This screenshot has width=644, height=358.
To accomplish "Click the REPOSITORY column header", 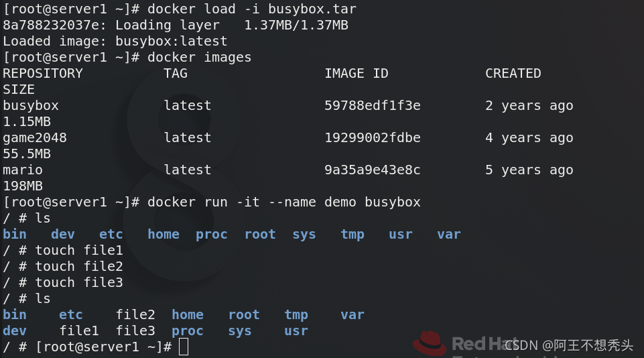I will (x=43, y=73).
